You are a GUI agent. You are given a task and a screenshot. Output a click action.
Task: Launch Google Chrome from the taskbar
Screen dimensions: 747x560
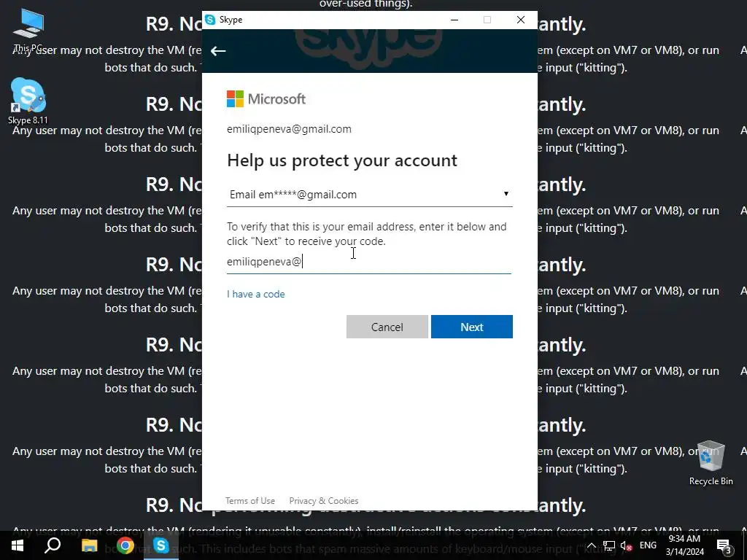(125, 545)
